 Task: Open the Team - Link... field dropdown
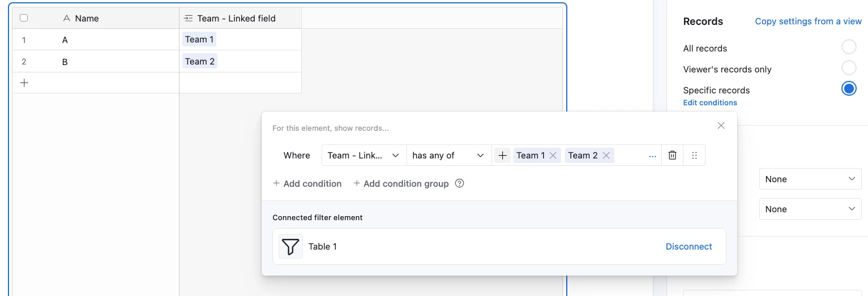[364, 155]
